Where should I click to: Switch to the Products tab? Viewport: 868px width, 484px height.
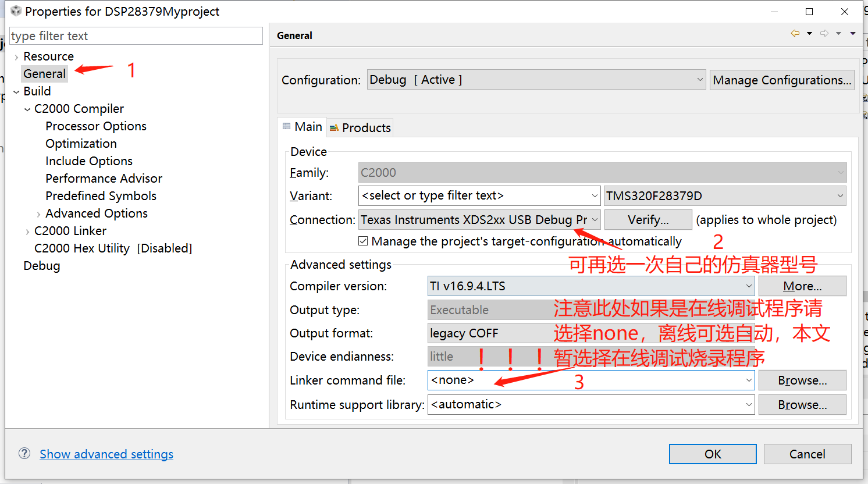360,127
